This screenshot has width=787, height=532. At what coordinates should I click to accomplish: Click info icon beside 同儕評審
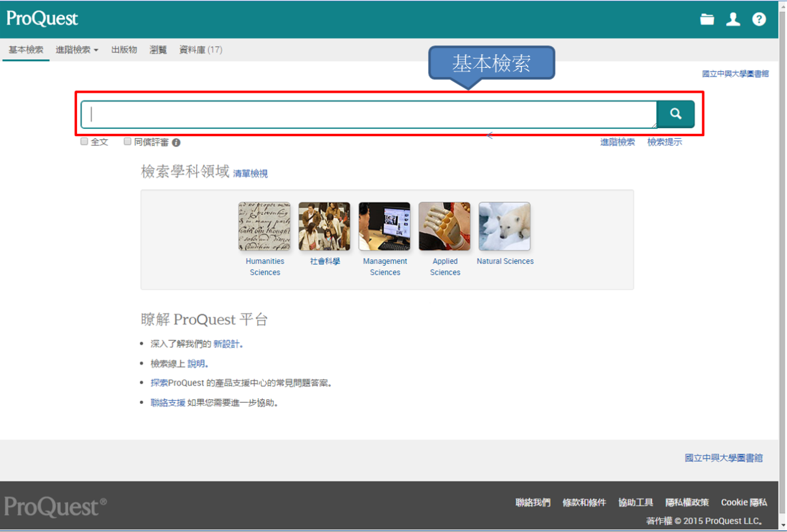tap(176, 142)
